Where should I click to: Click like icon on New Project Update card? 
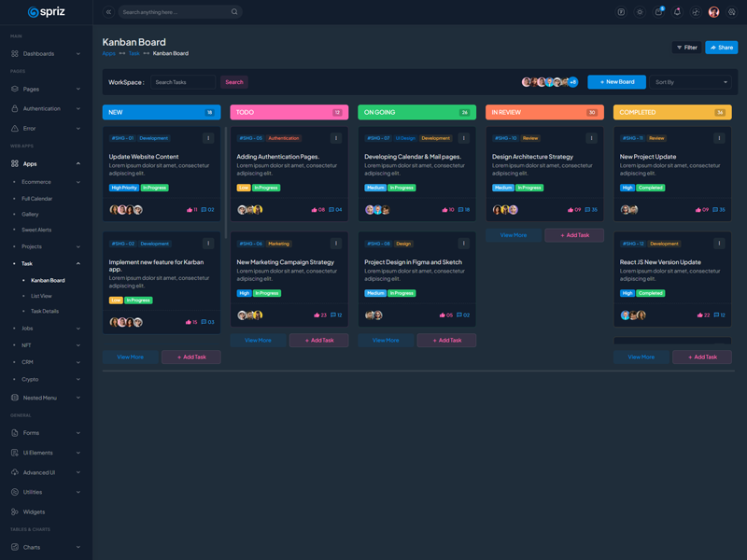point(700,210)
